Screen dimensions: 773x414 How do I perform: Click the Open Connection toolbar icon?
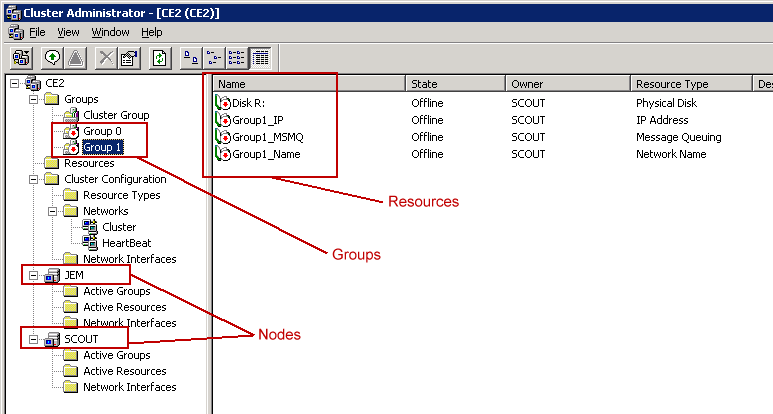21,58
